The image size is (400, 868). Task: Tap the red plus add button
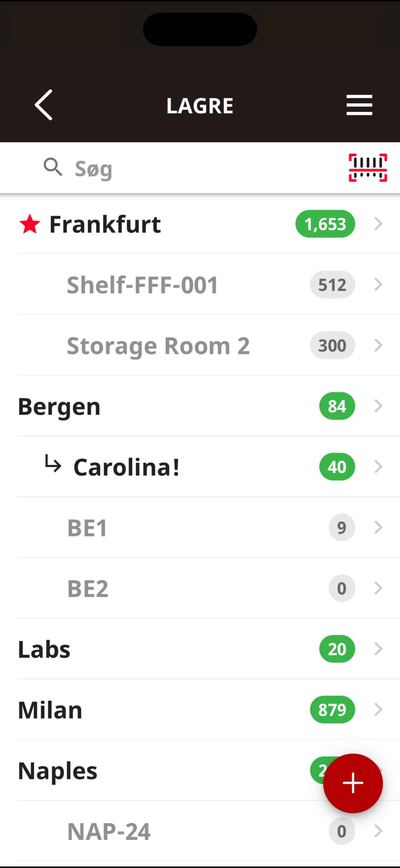click(353, 783)
